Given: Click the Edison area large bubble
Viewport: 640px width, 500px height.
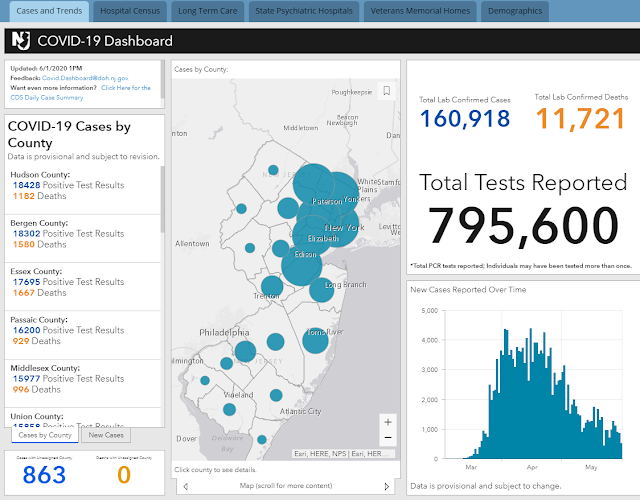Looking at the screenshot, I should click(x=302, y=266).
